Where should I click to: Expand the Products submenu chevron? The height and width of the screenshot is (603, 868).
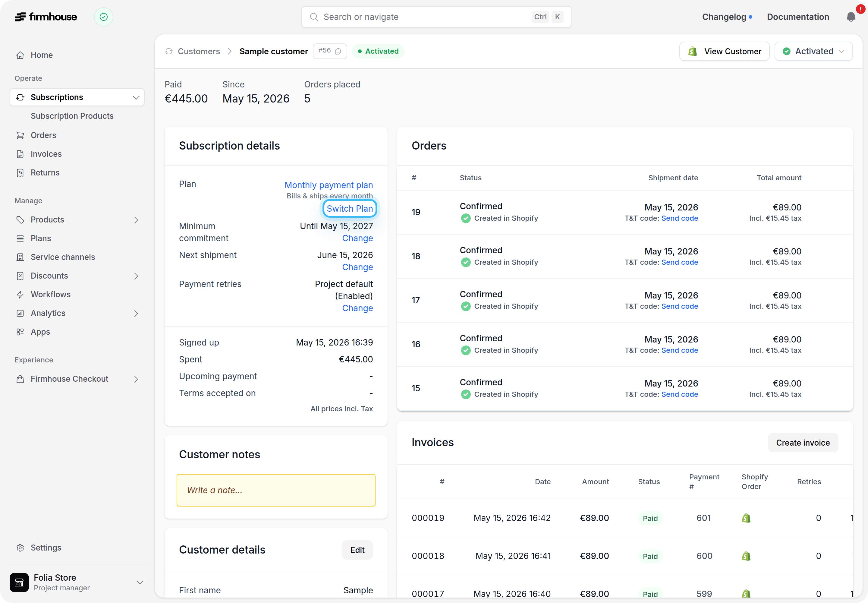[x=136, y=220]
